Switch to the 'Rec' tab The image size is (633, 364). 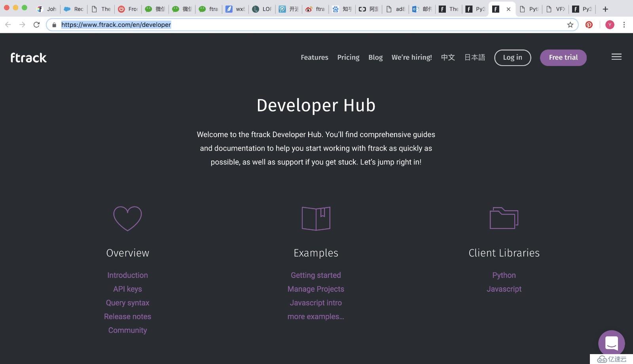74,9
